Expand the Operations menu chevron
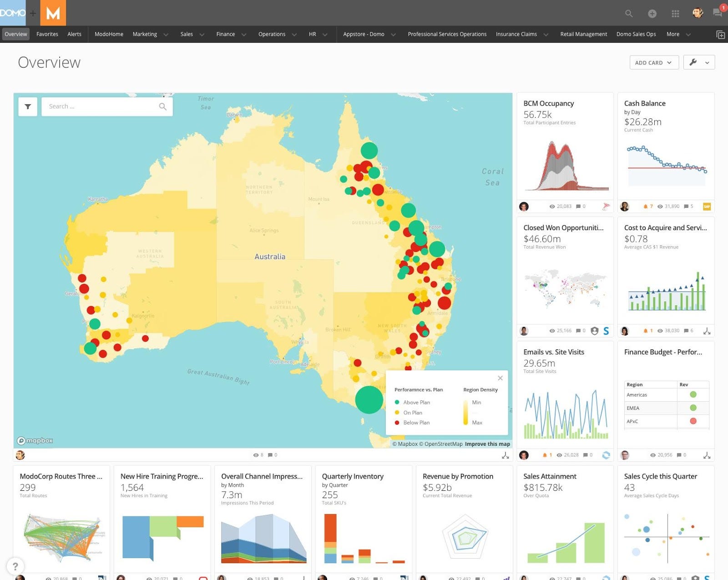 [294, 35]
